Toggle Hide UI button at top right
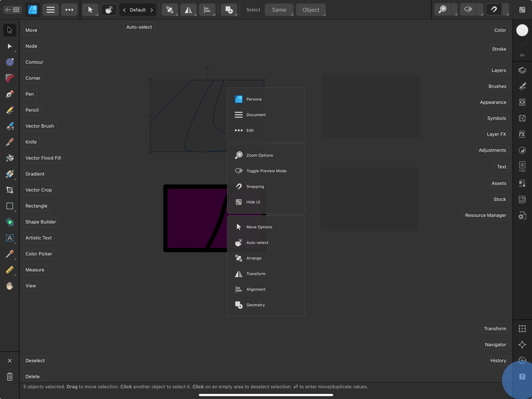The height and width of the screenshot is (399, 532). click(x=522, y=10)
